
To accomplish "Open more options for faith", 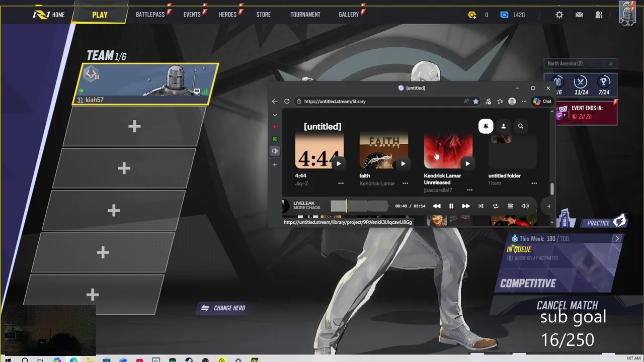I will pyautogui.click(x=405, y=184).
